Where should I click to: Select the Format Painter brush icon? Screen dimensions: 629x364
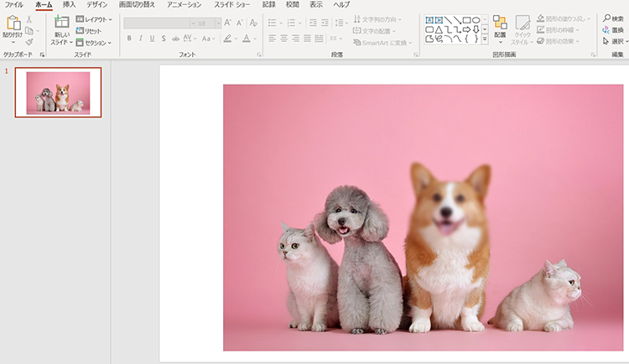pyautogui.click(x=29, y=41)
